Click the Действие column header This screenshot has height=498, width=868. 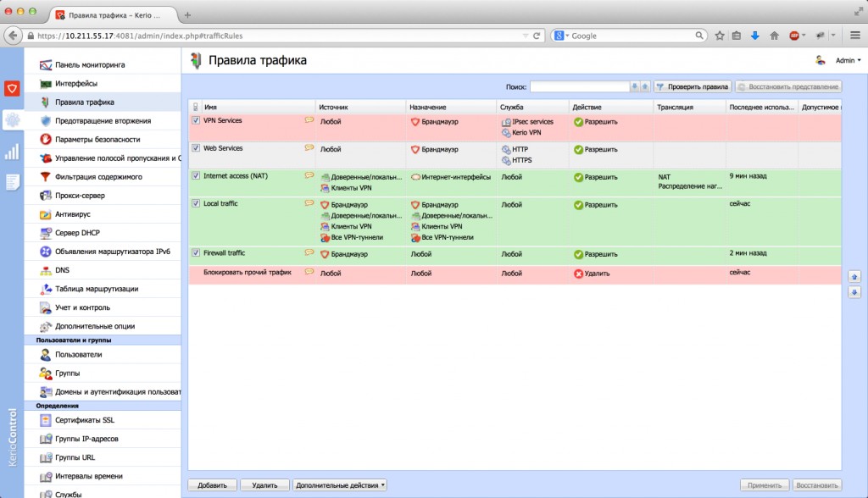coord(610,107)
